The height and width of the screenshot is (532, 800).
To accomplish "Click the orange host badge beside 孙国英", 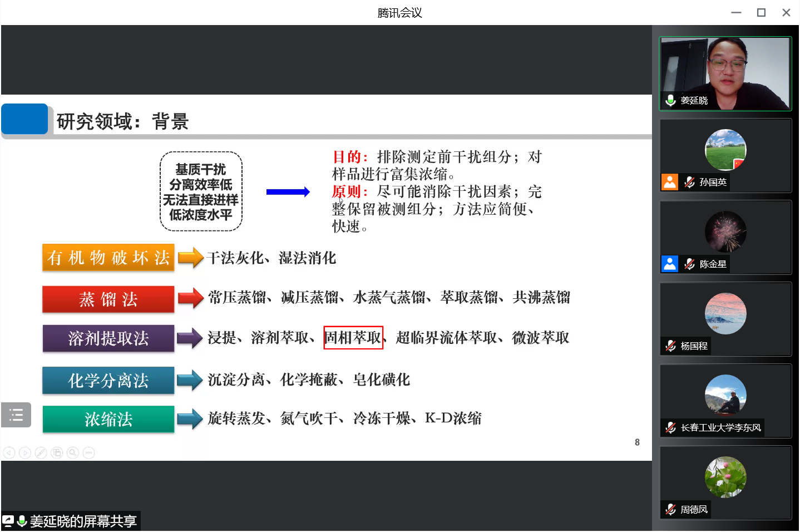I will click(x=670, y=182).
